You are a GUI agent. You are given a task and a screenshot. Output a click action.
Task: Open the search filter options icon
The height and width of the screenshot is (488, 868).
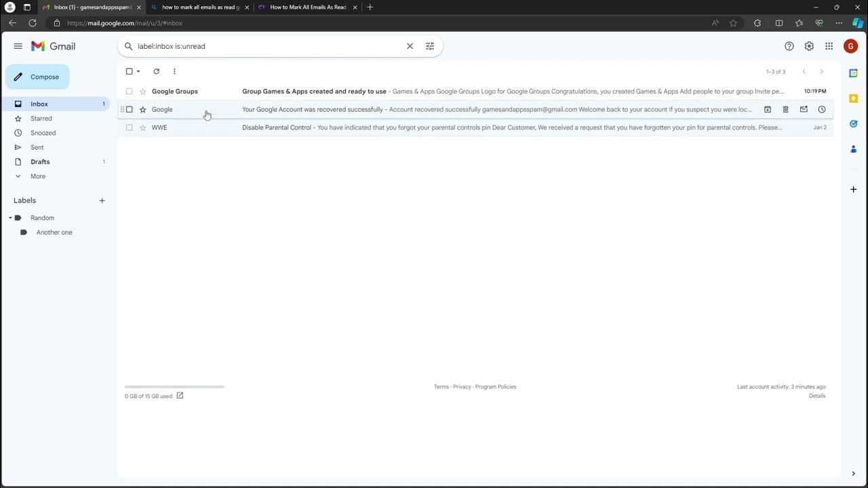tap(430, 46)
